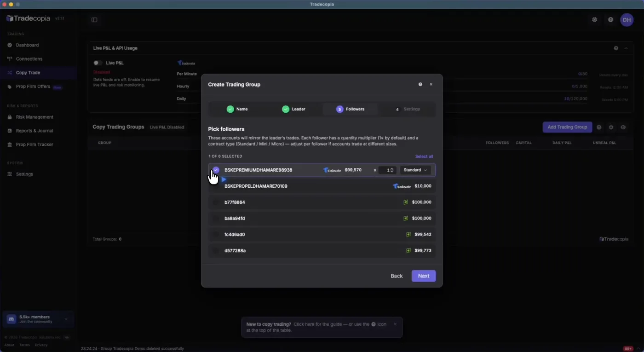Click the Discord community icon
The image size is (644, 352).
pos(11,319)
